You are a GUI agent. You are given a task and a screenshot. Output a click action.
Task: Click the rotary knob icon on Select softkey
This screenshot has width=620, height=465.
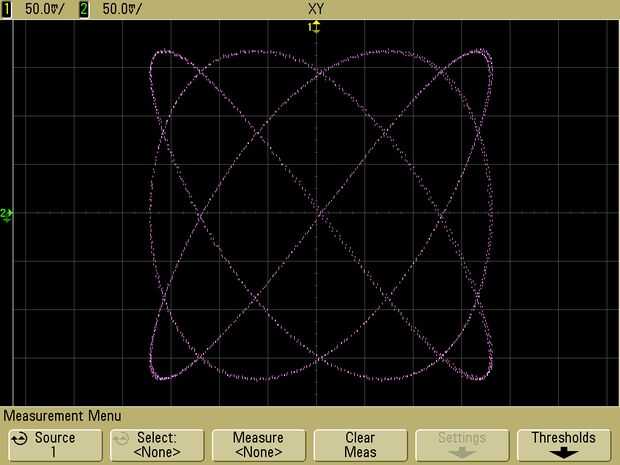(121, 439)
